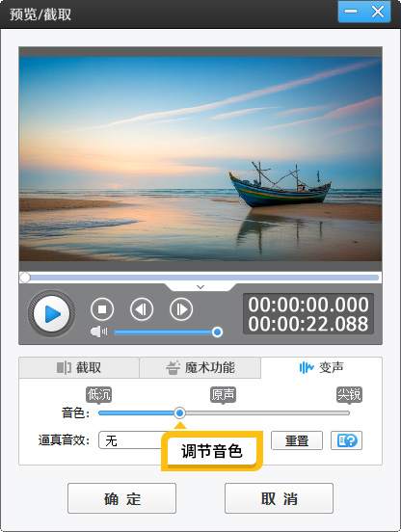
Task: Collapse the panel with the down chevron
Action: (200, 287)
